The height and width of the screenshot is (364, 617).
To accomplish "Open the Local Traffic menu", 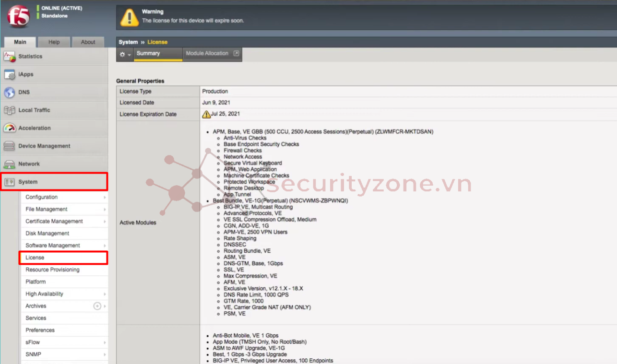I will pyautogui.click(x=54, y=110).
